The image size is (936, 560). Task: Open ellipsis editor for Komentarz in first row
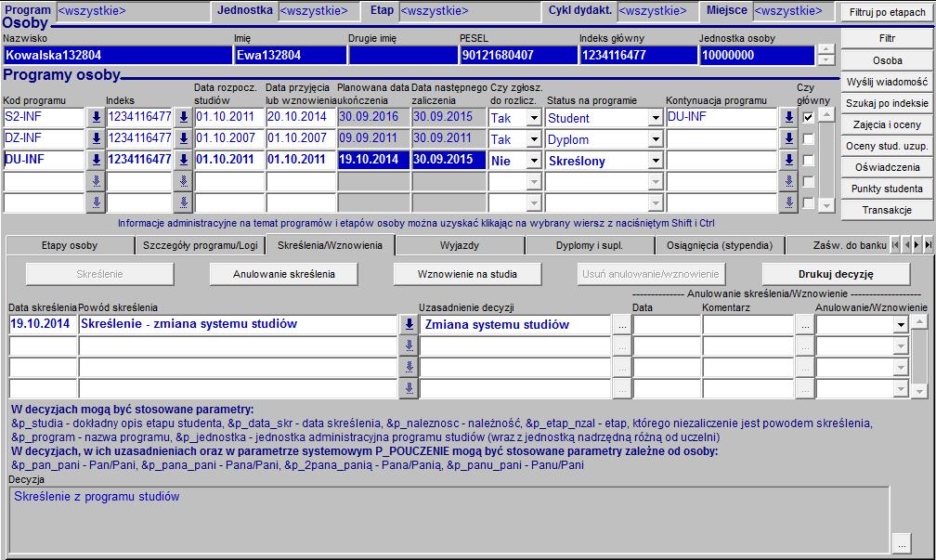(805, 325)
